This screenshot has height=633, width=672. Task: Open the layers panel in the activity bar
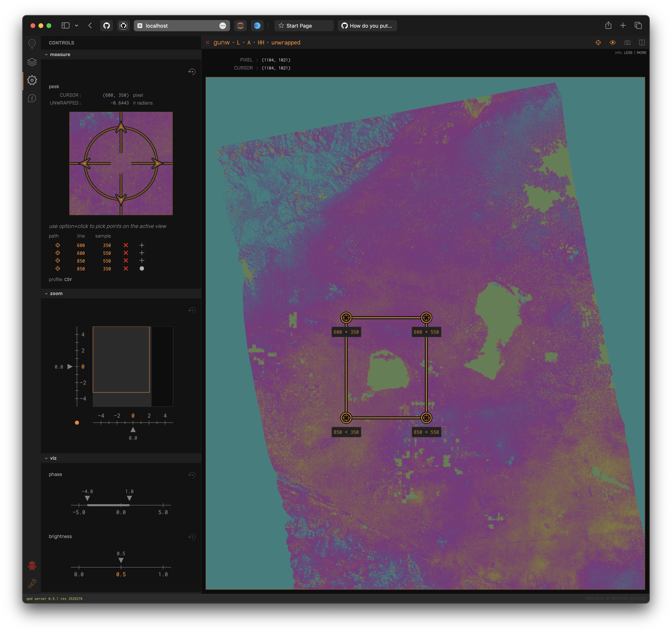coord(32,62)
